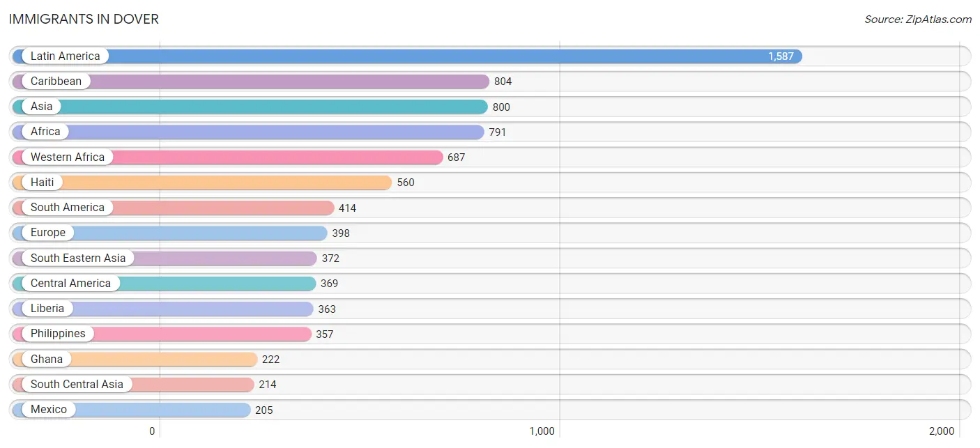Select the Central America bar

click(x=164, y=284)
